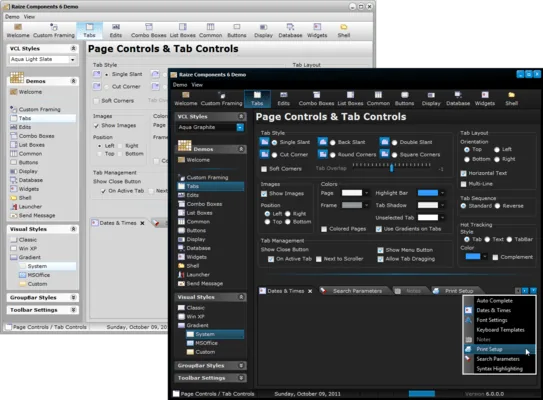Collapse the dark Visual Styles group
Screen dimensions: 543x400
(241, 297)
